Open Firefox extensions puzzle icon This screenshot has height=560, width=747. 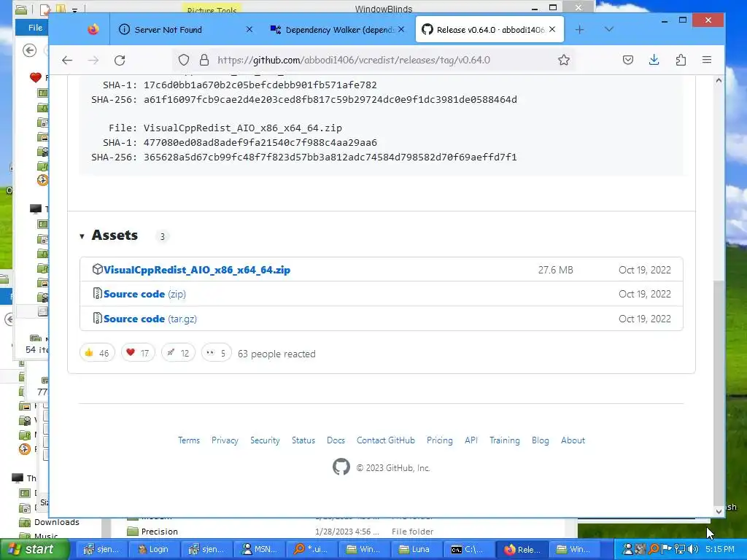pyautogui.click(x=681, y=60)
